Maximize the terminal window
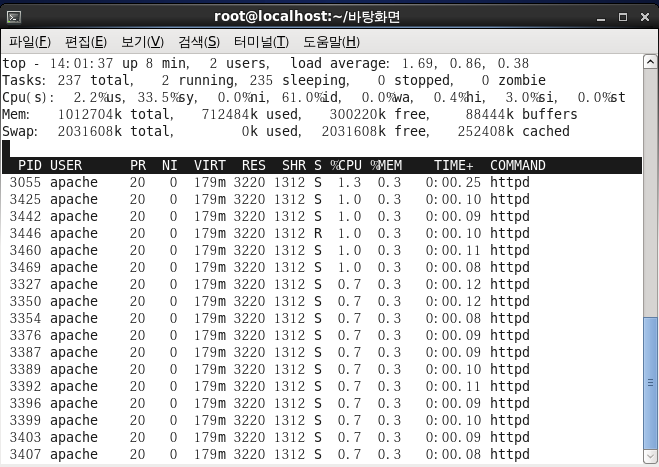This screenshot has height=467, width=659. pyautogui.click(x=623, y=17)
